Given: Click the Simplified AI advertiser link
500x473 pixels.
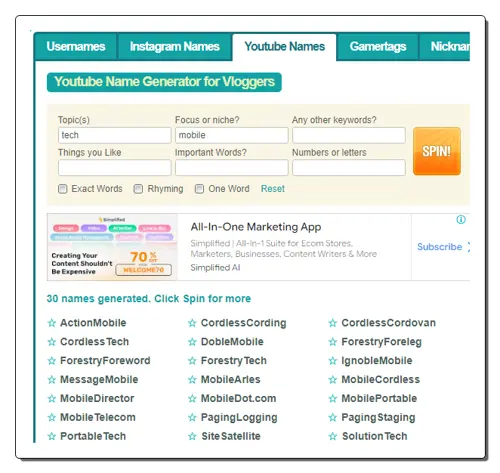Looking at the screenshot, I should click(215, 268).
